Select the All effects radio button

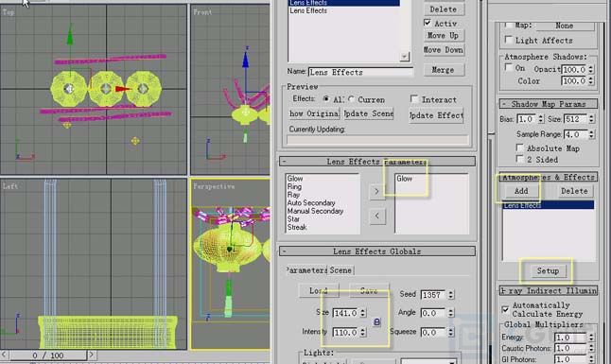pyautogui.click(x=326, y=99)
